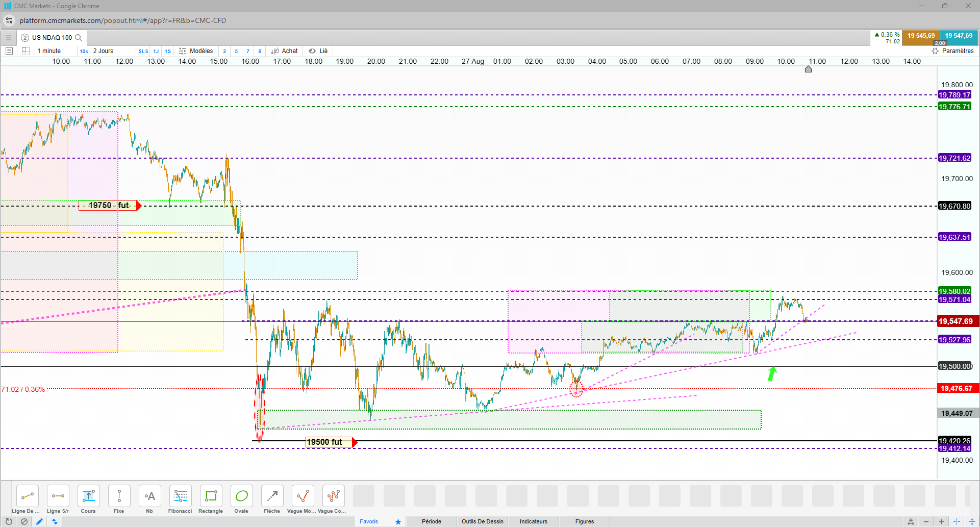The image size is (980, 527).
Task: Click the blue favorites star icon
Action: (x=398, y=521)
